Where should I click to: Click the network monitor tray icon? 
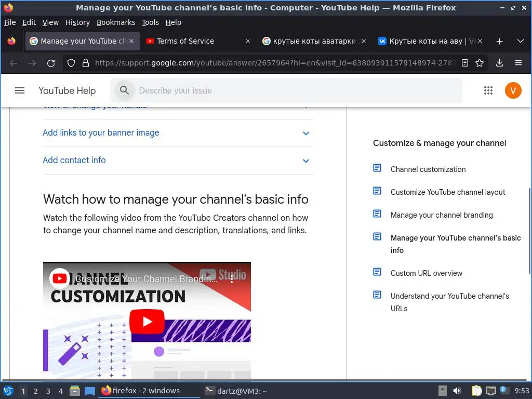(x=490, y=391)
